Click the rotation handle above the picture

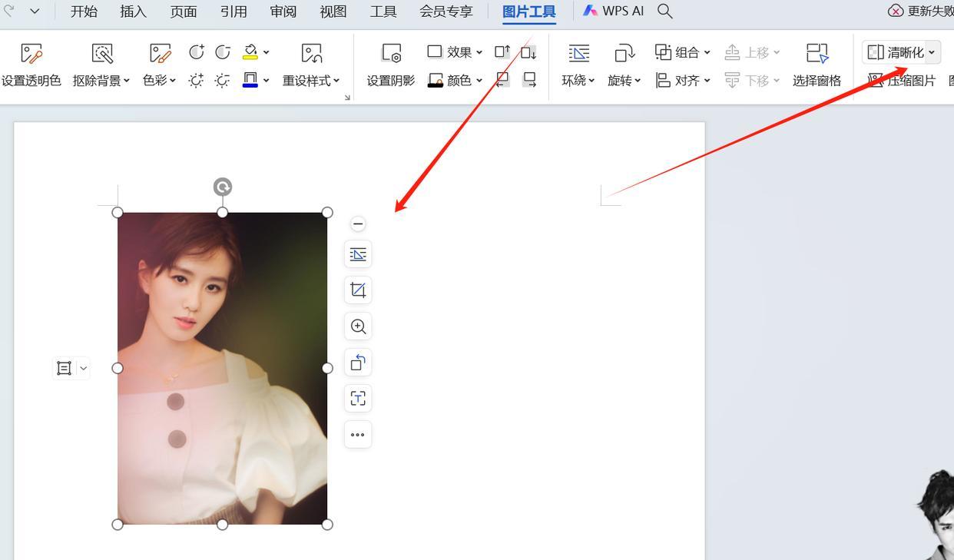coord(222,187)
